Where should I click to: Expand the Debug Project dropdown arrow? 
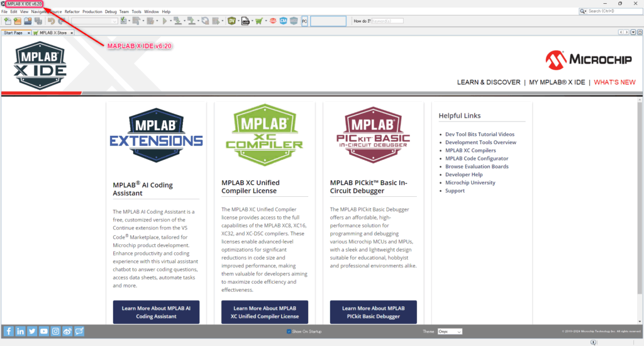[x=223, y=21]
